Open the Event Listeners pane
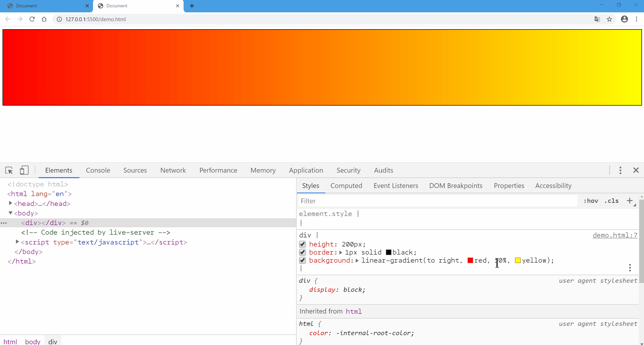This screenshot has height=345, width=644. tap(396, 186)
